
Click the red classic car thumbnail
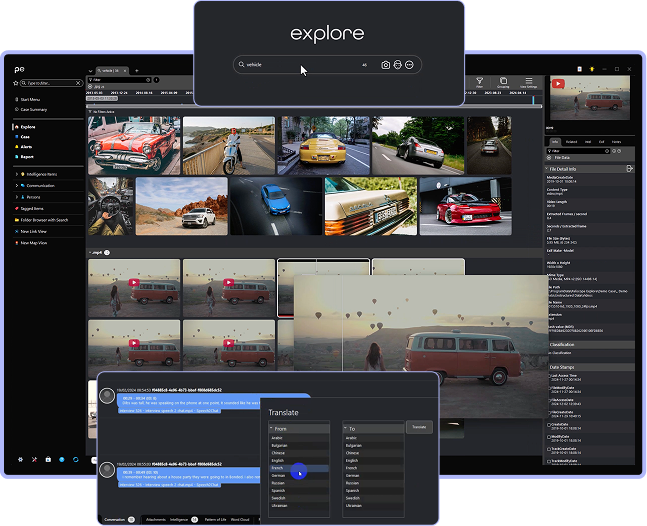tap(132, 146)
